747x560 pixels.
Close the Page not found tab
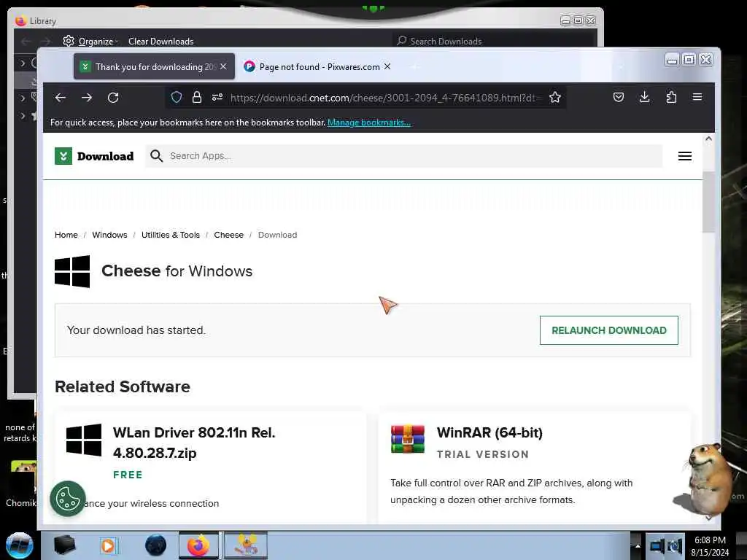click(387, 66)
